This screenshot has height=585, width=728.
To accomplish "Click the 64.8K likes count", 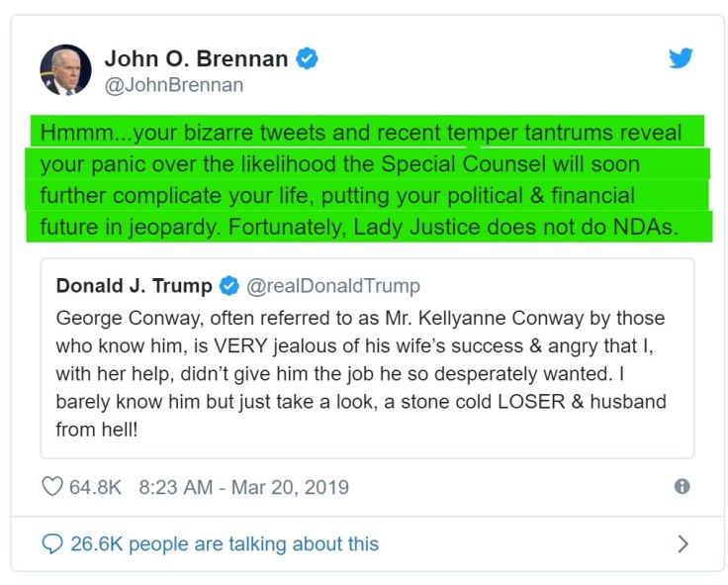I will tap(95, 487).
